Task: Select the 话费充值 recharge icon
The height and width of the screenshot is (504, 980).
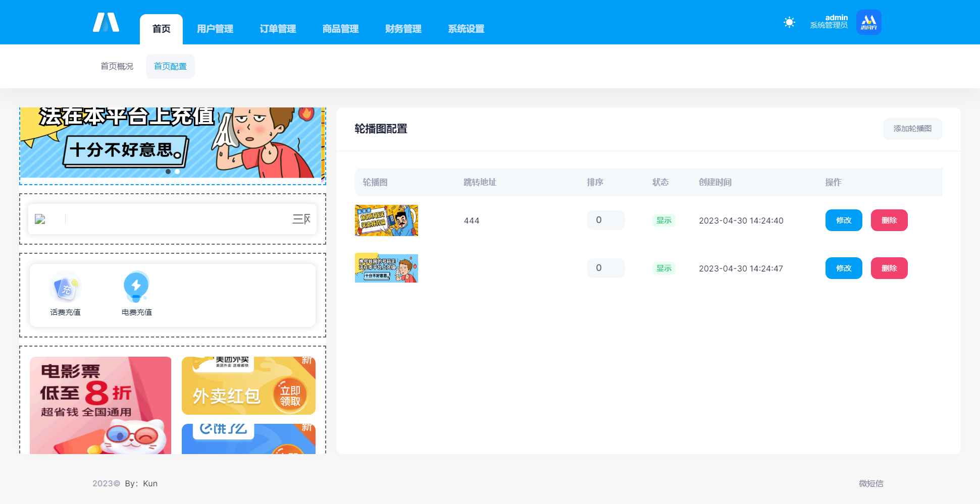Action: pyautogui.click(x=65, y=286)
